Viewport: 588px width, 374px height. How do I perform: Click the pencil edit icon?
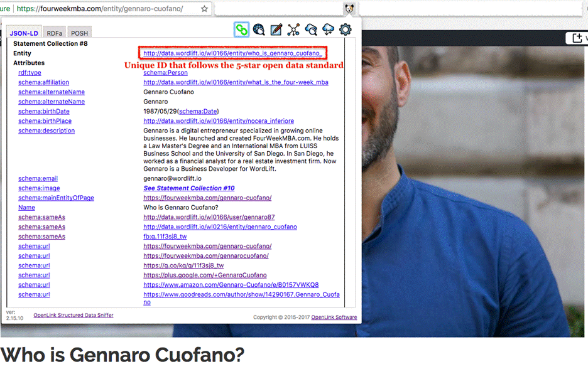click(276, 29)
